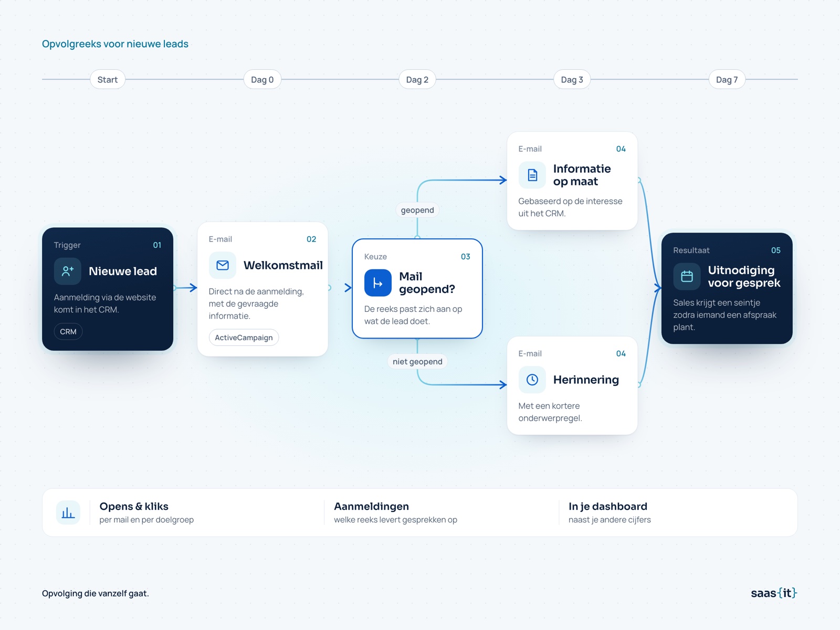The height and width of the screenshot is (630, 840).
Task: Select the Dag 3 timeline marker
Action: pos(572,79)
